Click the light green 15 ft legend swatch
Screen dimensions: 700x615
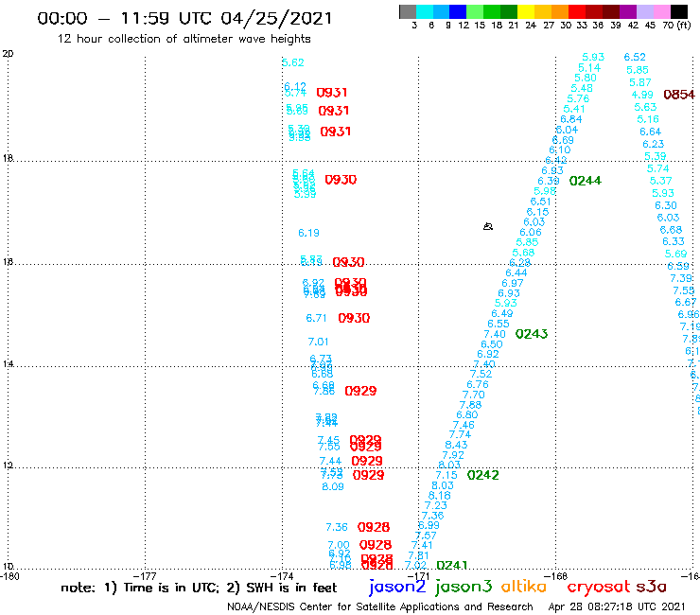[475, 11]
